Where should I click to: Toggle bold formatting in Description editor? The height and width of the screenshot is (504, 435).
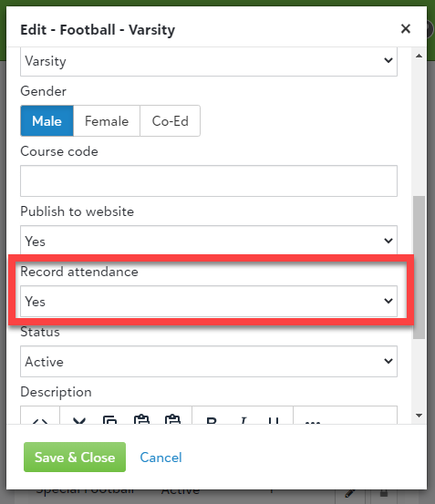click(x=212, y=420)
